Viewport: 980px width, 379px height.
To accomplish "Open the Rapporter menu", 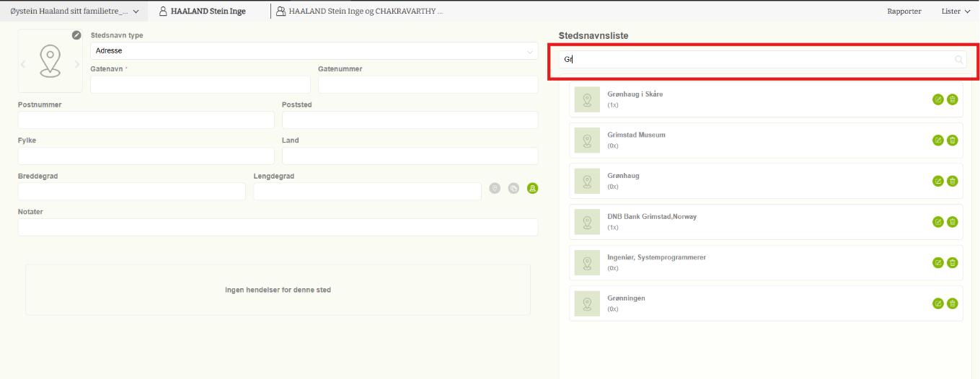I will pos(904,11).
